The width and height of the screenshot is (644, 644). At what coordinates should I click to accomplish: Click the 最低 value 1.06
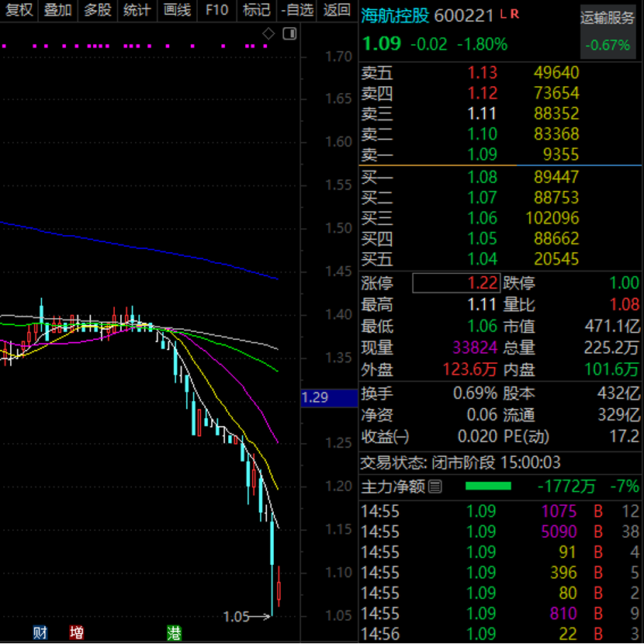click(x=483, y=327)
